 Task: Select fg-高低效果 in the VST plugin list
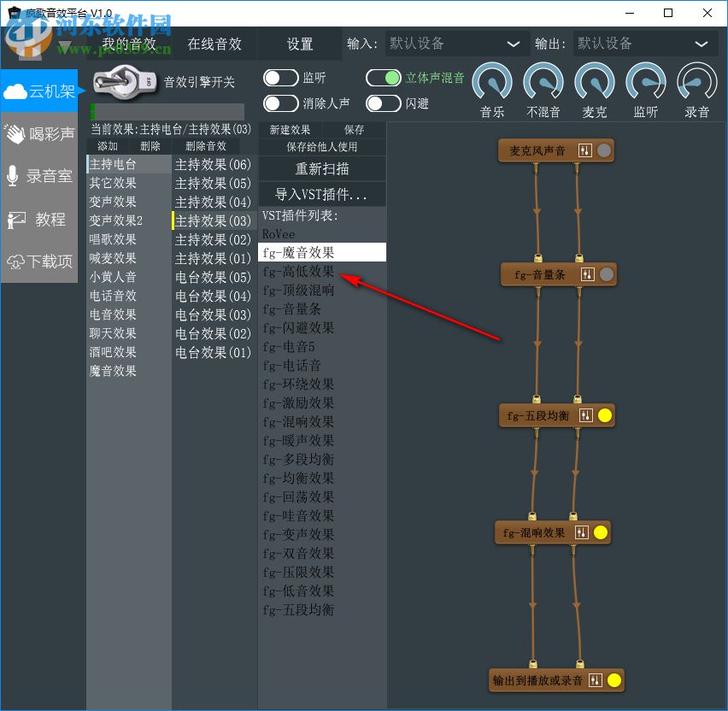299,271
